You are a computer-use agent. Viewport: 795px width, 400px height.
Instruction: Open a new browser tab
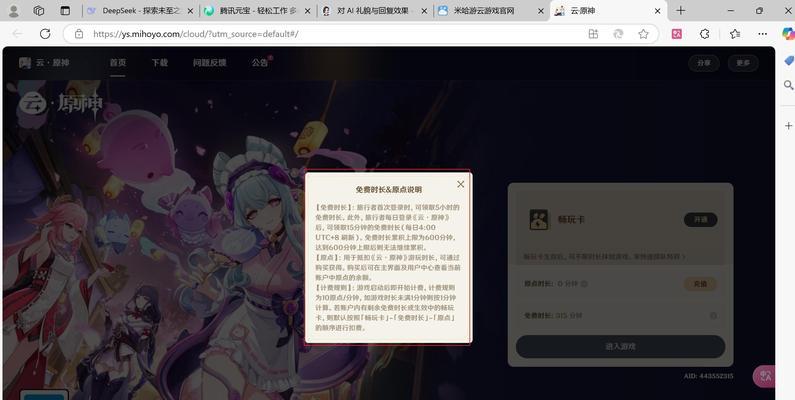point(680,11)
